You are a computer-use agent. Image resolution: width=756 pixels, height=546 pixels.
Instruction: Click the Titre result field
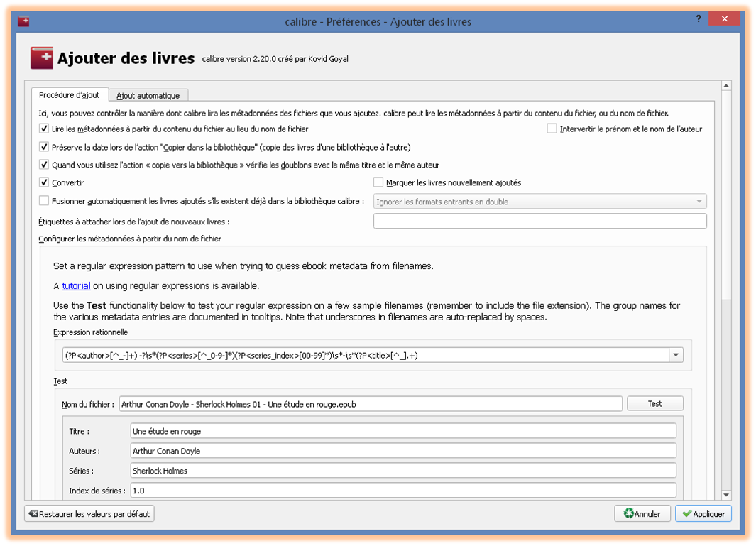coord(403,431)
